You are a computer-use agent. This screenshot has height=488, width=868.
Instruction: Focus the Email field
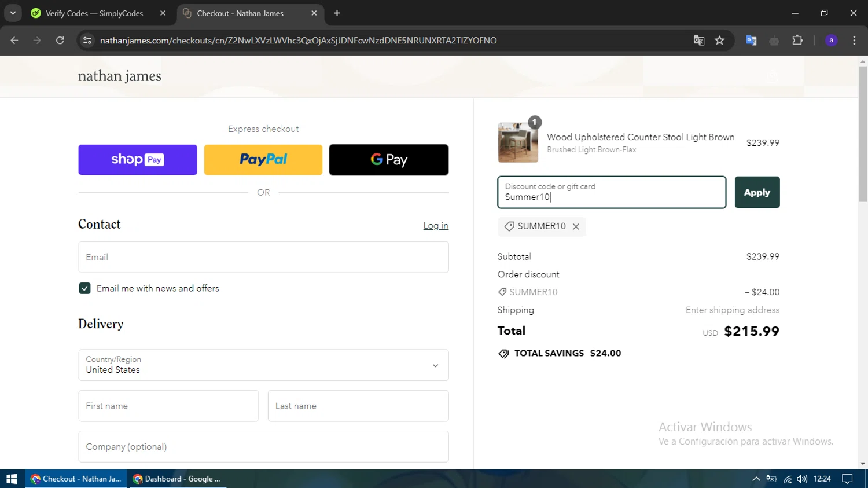(x=263, y=257)
